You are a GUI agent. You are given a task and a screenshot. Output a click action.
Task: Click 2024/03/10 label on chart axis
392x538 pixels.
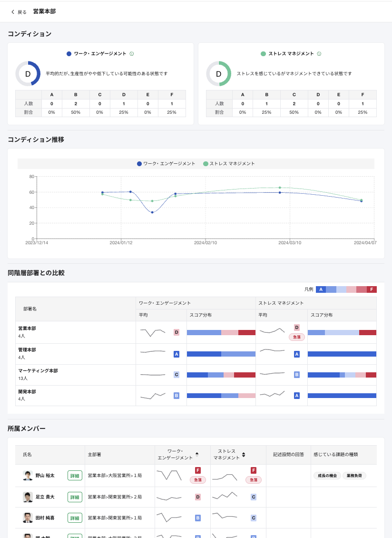(290, 243)
